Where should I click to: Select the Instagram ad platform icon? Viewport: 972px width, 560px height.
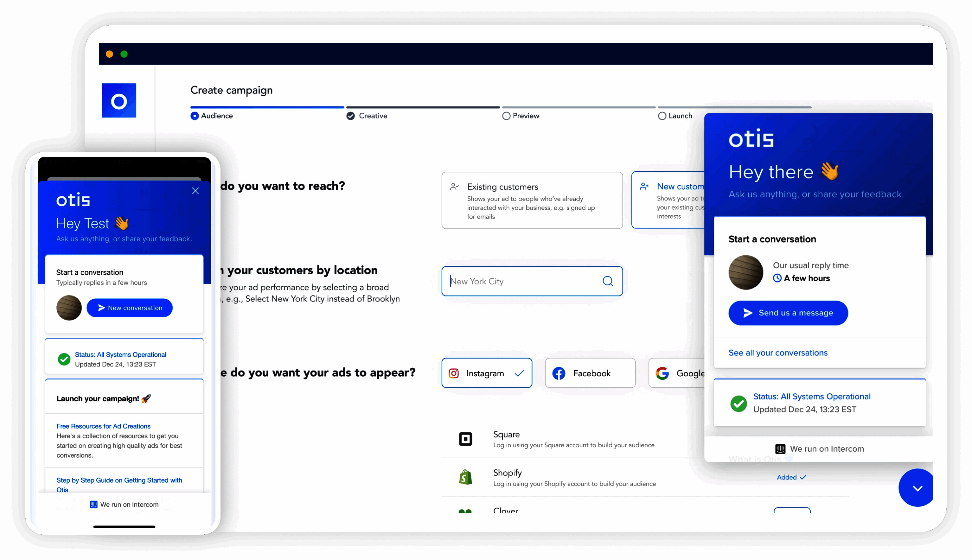454,373
